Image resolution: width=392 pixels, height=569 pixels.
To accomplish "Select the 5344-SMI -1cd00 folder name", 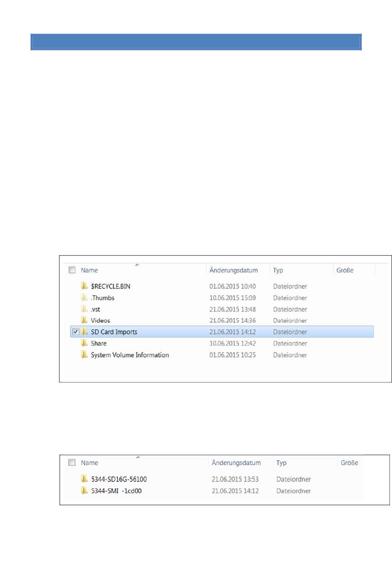I will (116, 491).
